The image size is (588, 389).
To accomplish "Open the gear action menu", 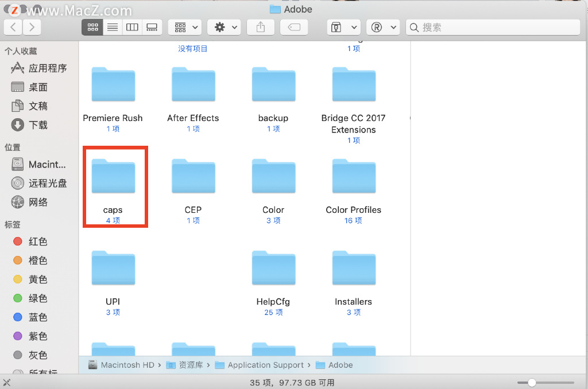I will [225, 27].
